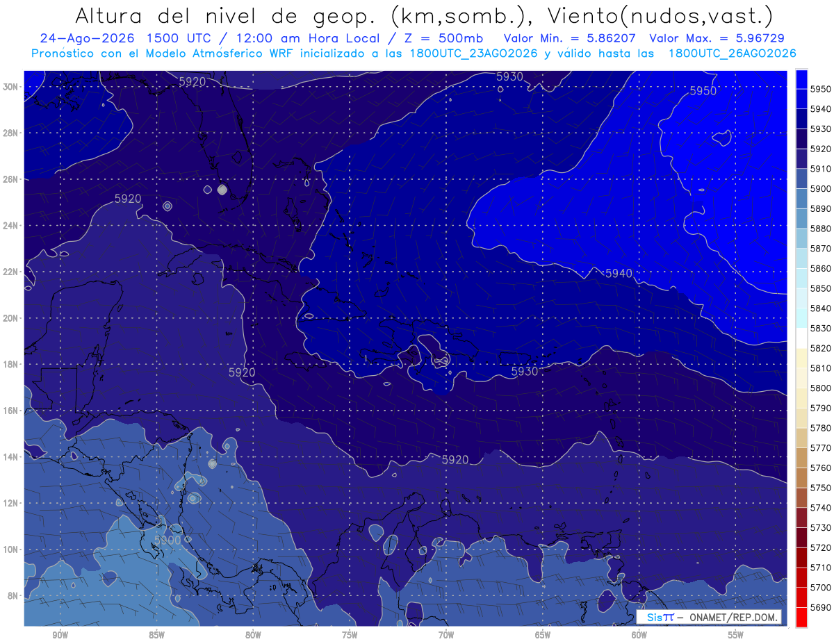Click the 85W longitude axis label
834x644 pixels.
(x=157, y=636)
